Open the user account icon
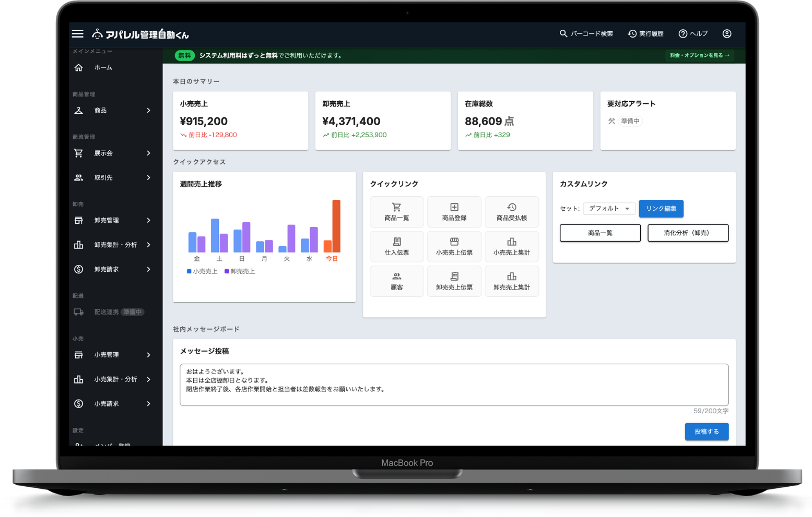 pyautogui.click(x=727, y=34)
